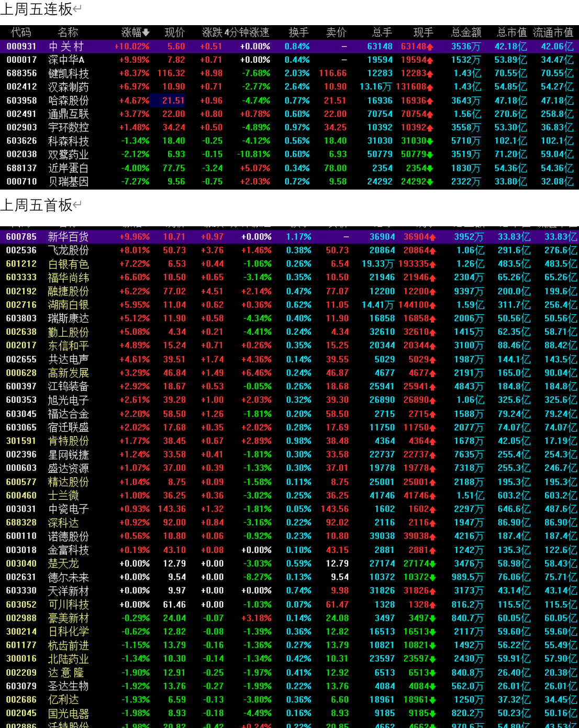579x728 pixels.
Task: Sort by the 总手 column header
Action: point(382,32)
